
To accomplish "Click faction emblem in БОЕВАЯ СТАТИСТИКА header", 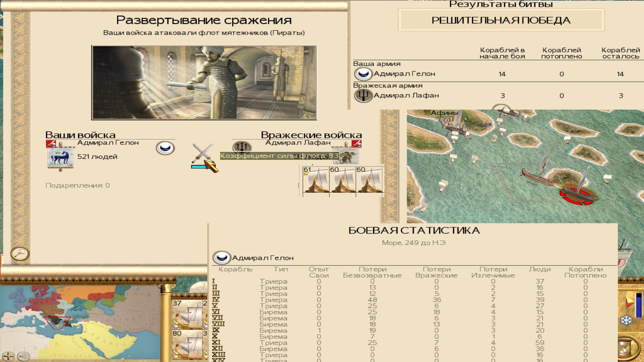I will coord(222,257).
